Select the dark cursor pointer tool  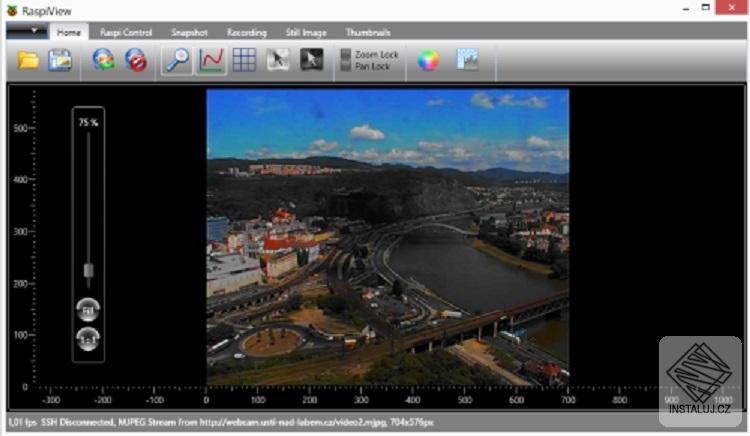[x=311, y=60]
